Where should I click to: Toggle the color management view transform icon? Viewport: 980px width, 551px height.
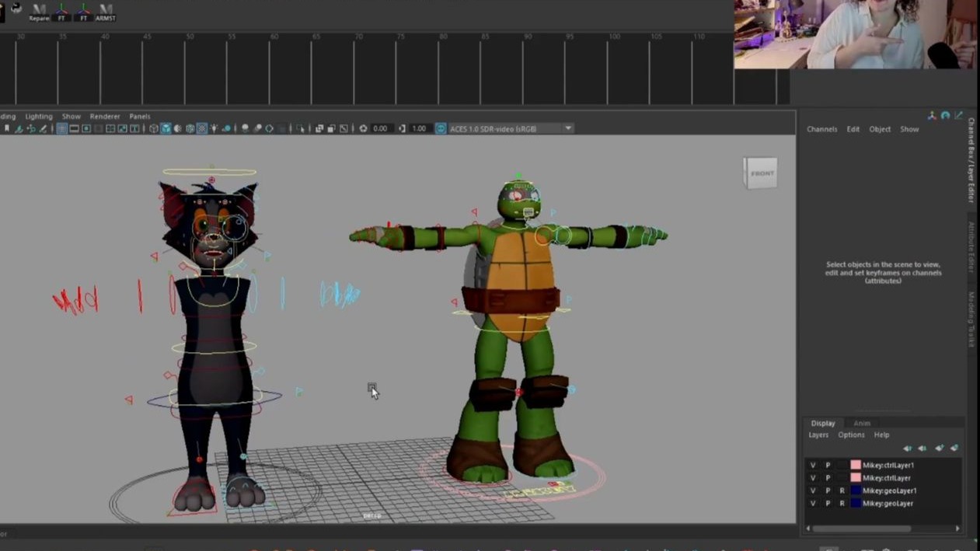point(441,128)
